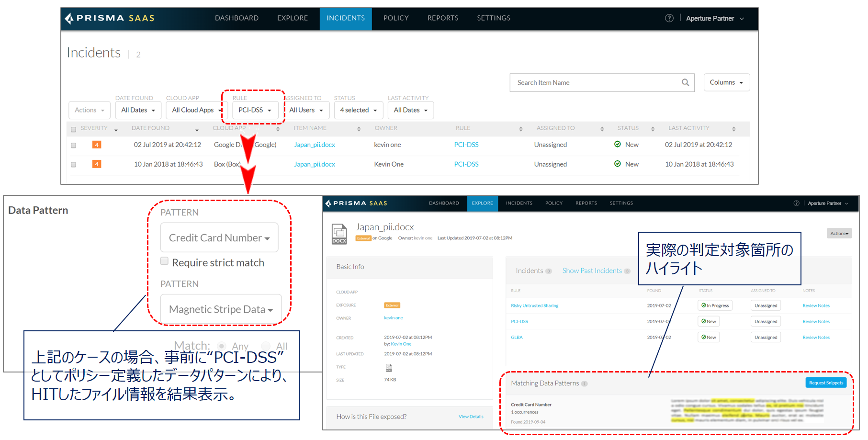Select checkbox for 02 Jul 2019 incident row
Screen dimensions: 868x440
tap(73, 145)
